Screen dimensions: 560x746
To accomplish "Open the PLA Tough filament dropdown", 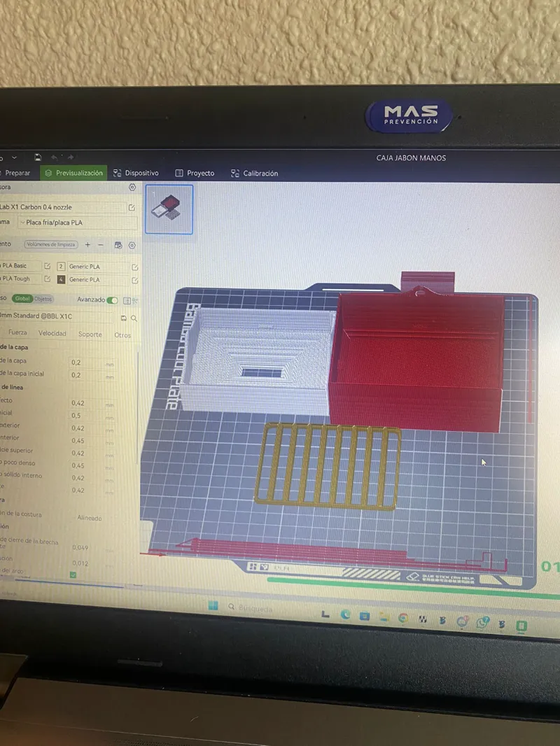I will [20, 279].
